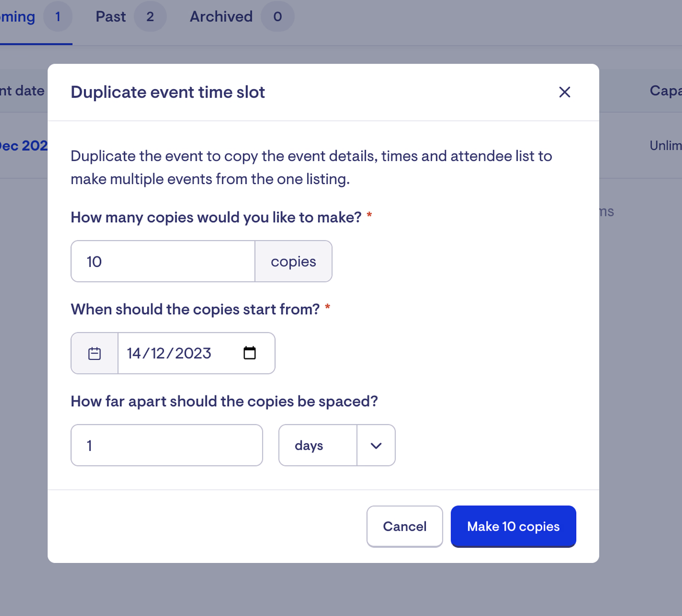Switch to the Past tab
682x616 pixels.
(x=111, y=17)
